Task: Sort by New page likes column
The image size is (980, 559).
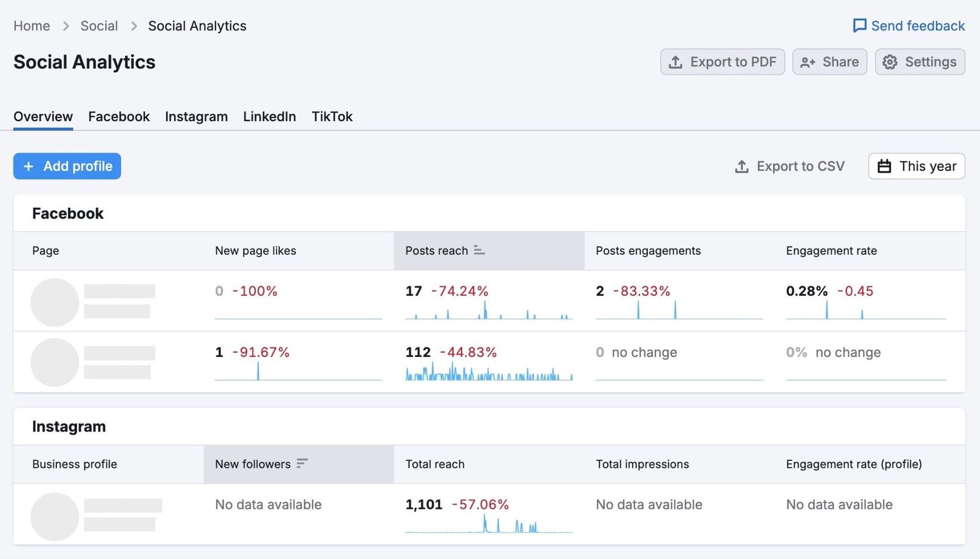Action: pyautogui.click(x=255, y=250)
